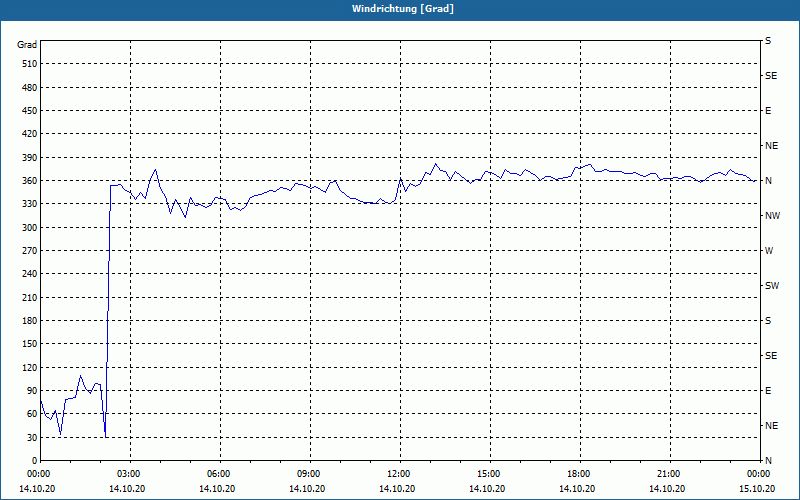Select the 06:00 time axis label
Image resolution: width=800 pixels, height=500 pixels.
click(220, 474)
